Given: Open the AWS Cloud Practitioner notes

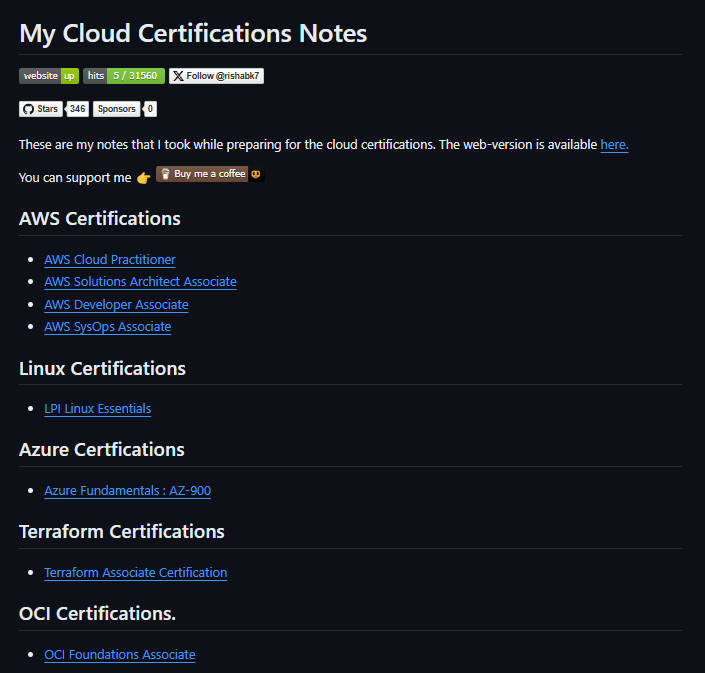Looking at the screenshot, I should [x=110, y=260].
